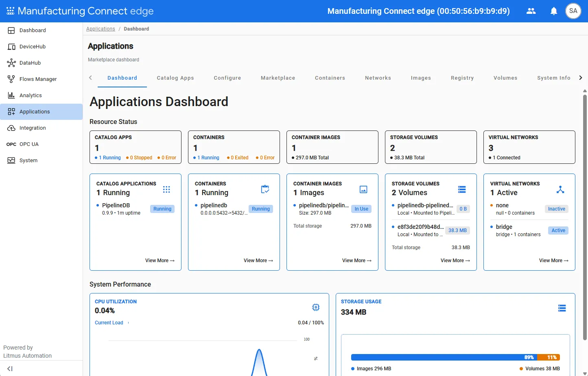Viewport: 588px width, 376px height.
Task: Click the blue Images storage bar segment
Action: coord(444,357)
